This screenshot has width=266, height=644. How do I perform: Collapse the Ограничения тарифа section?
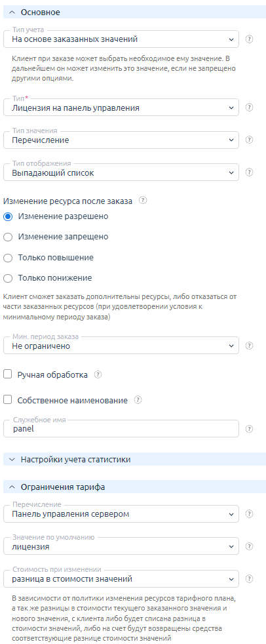[135, 487]
